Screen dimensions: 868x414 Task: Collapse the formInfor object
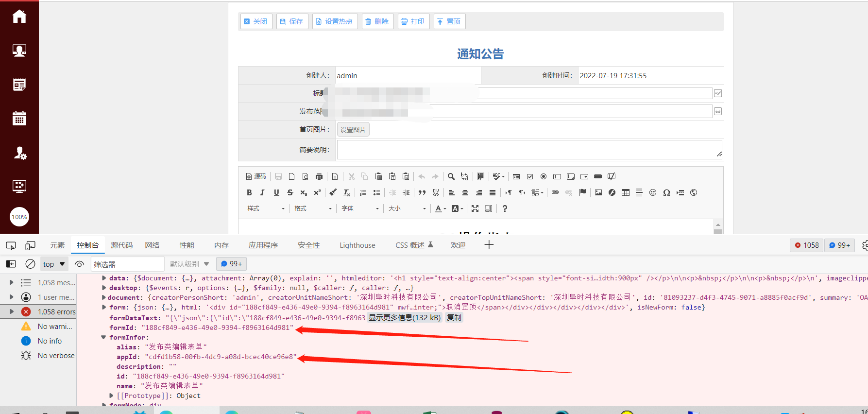[x=103, y=337]
